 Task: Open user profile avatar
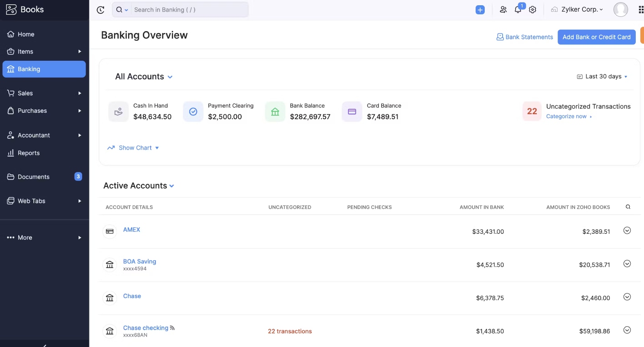tap(621, 10)
